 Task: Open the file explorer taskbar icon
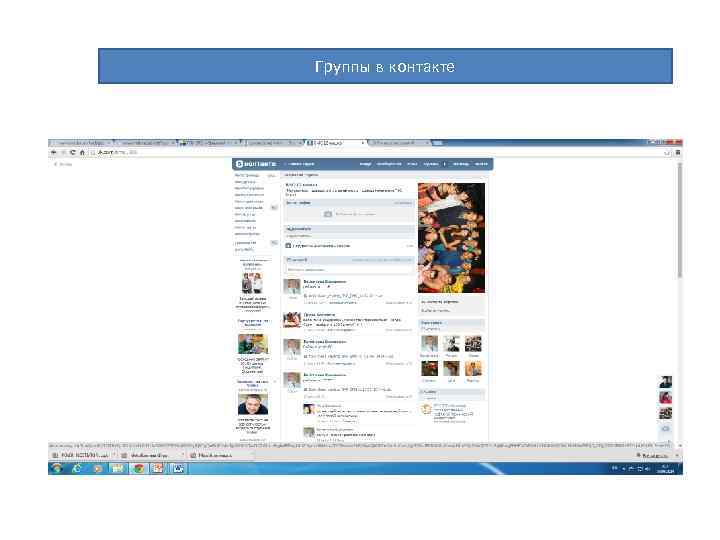(118, 468)
